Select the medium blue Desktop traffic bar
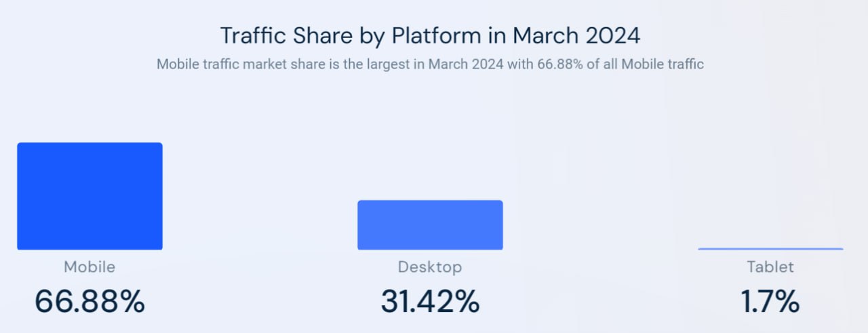This screenshot has width=868, height=333. pyautogui.click(x=430, y=225)
